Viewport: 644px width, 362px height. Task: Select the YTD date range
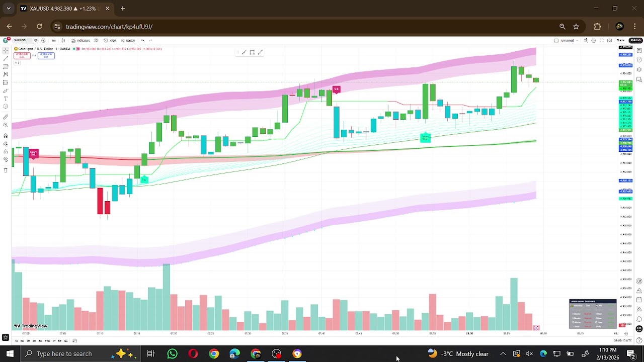pos(47,341)
